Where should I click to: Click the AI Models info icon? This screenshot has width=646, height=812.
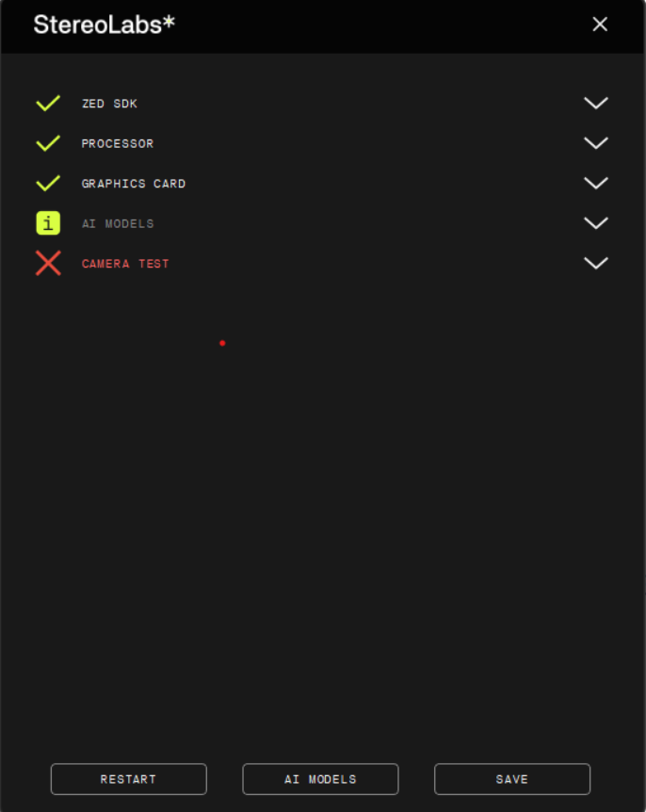48,223
